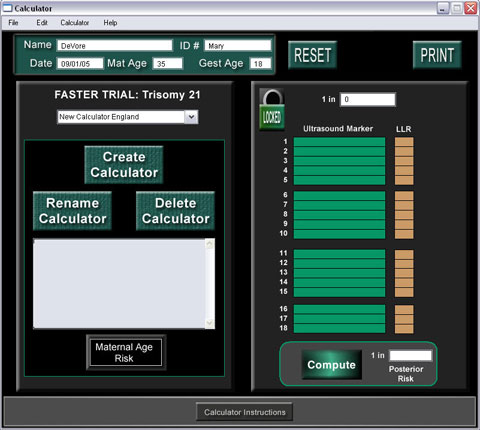
Task: Click the LLR swatch for row 6
Action: pos(404,196)
